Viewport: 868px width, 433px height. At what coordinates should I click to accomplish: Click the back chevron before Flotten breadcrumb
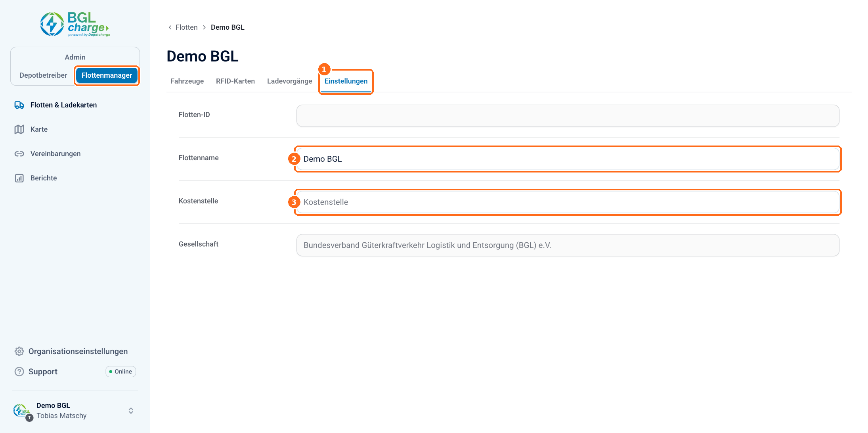(x=170, y=27)
